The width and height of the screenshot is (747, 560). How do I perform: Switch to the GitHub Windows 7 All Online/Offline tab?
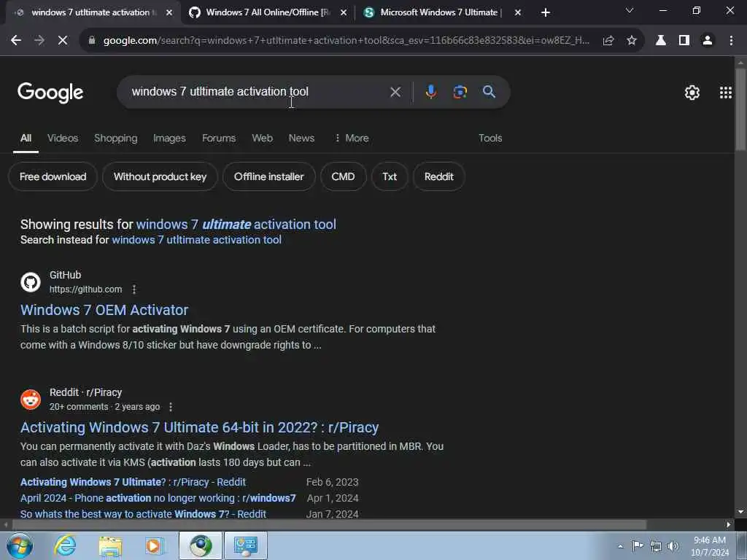267,12
